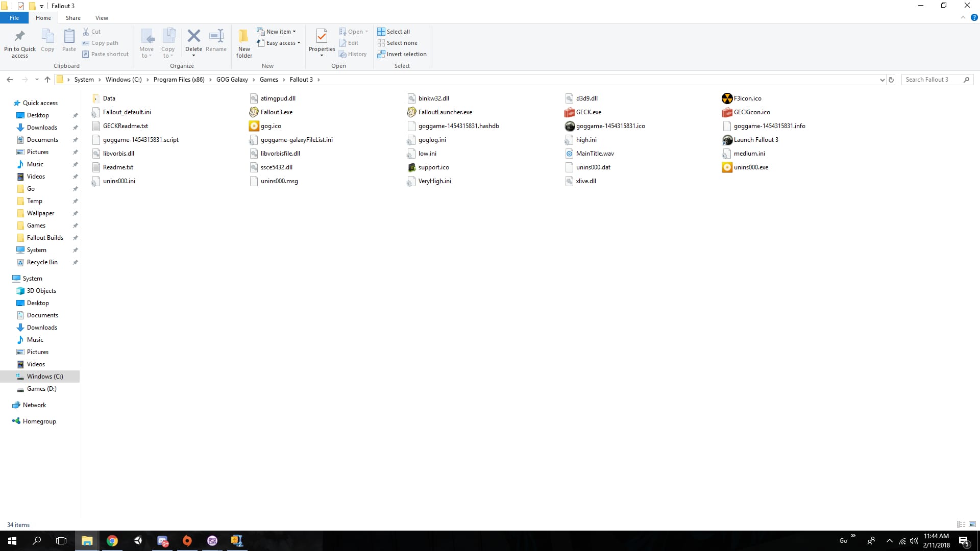Open the Properties checkmark icon
The image size is (980, 551).
[x=322, y=36]
